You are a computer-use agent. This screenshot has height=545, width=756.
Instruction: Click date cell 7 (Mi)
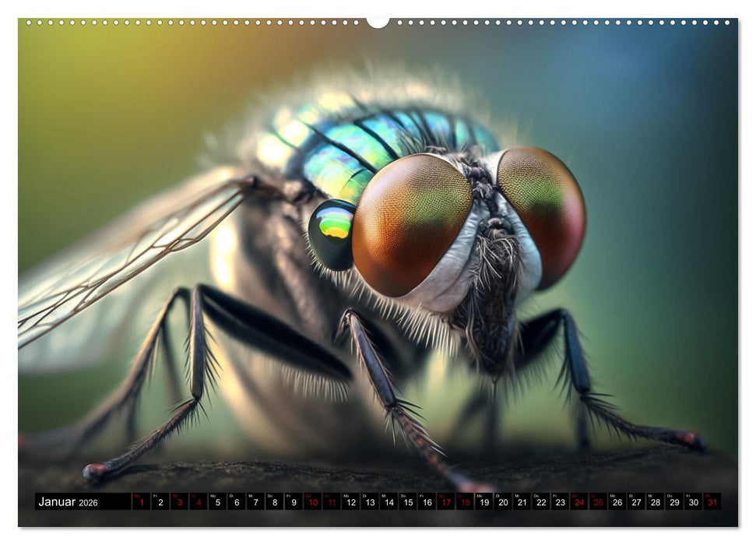(x=255, y=502)
